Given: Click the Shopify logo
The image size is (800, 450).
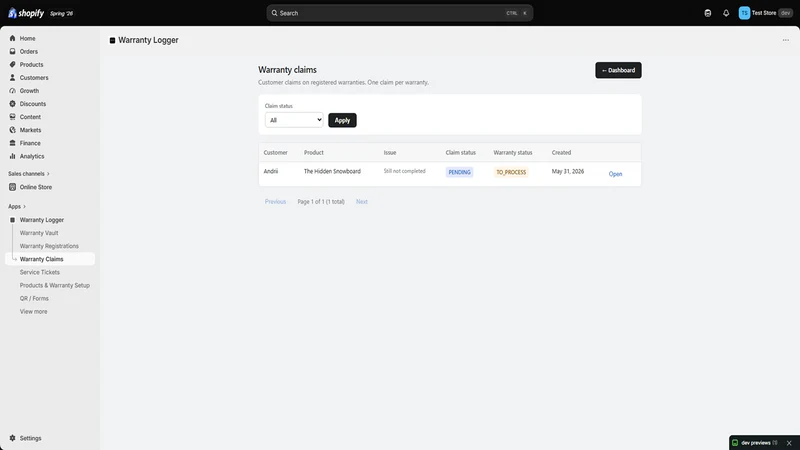Looking at the screenshot, I should (x=26, y=13).
